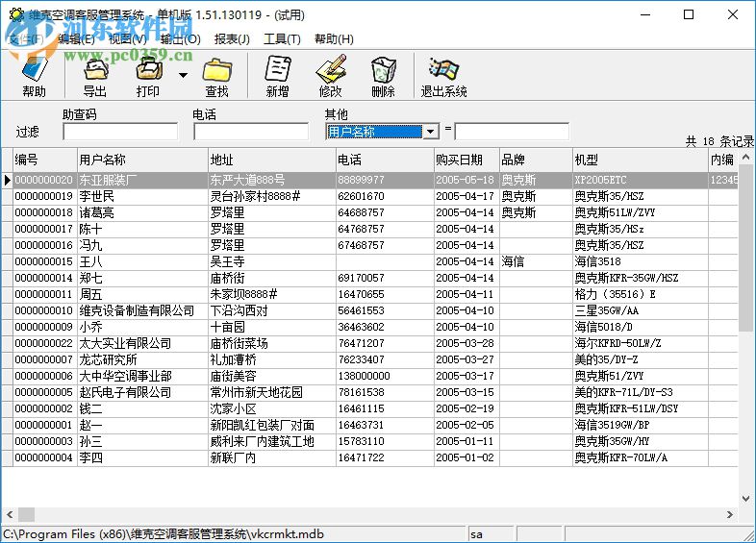Image resolution: width=756 pixels, height=543 pixels.
Task: Click the 电话 column header in table
Action: coord(385,160)
